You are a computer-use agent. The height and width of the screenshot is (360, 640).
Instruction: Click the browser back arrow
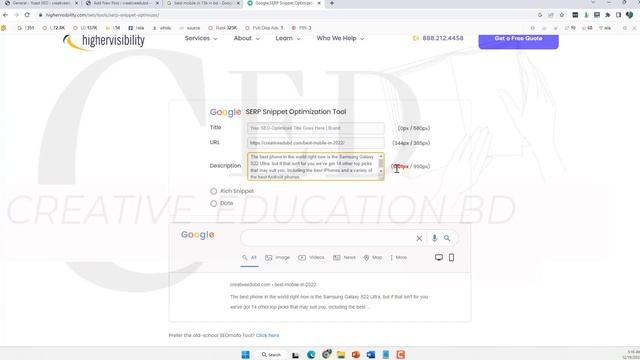5,15
